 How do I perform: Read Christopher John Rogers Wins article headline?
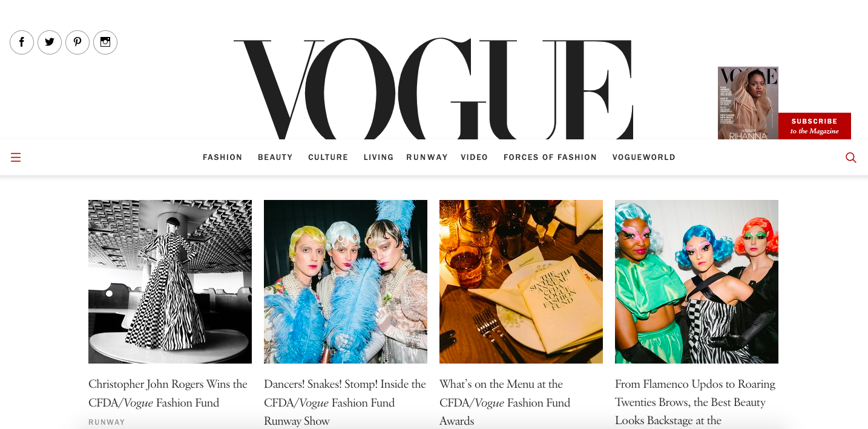coord(168,393)
